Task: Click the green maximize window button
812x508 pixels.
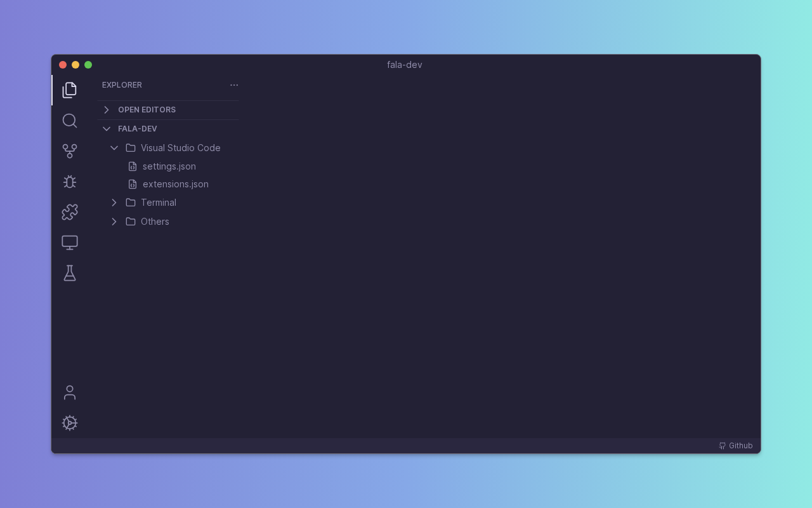Action: [88, 65]
